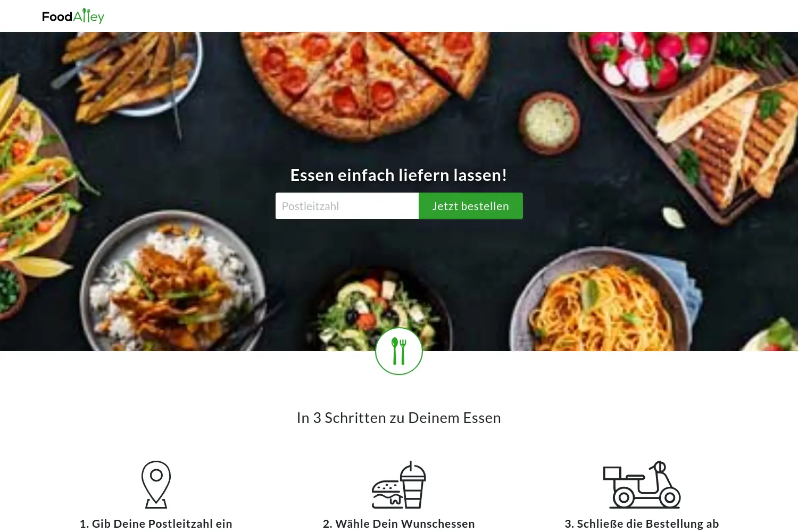
Task: Click the 'In 3 Schritten zu Deinem Essen' heading
Action: point(399,418)
